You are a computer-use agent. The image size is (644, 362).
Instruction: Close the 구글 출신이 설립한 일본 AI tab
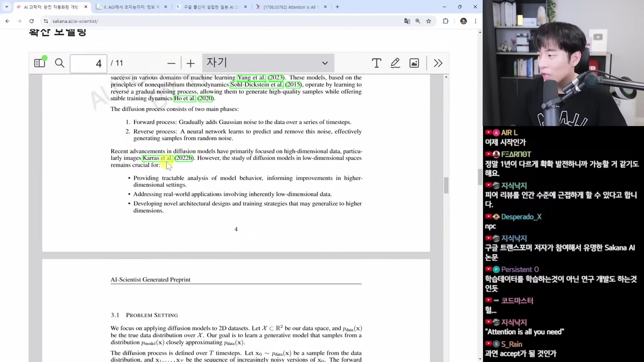pyautogui.click(x=245, y=7)
